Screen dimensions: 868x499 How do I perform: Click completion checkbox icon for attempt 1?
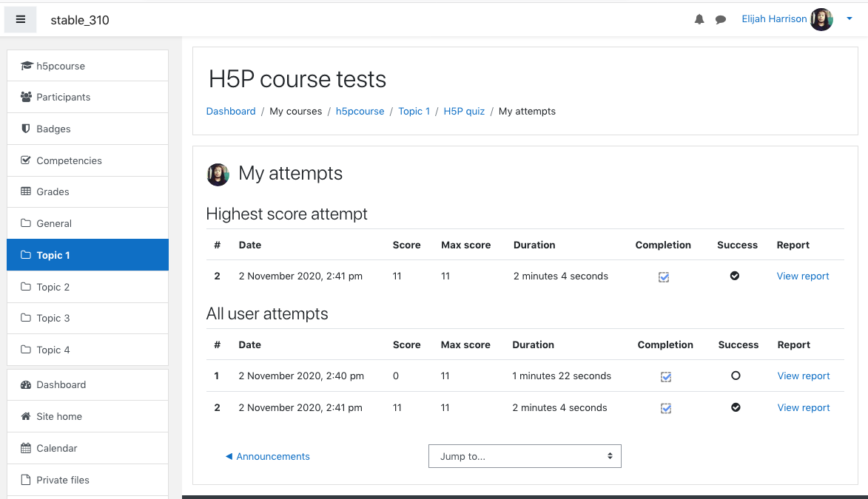click(x=666, y=376)
